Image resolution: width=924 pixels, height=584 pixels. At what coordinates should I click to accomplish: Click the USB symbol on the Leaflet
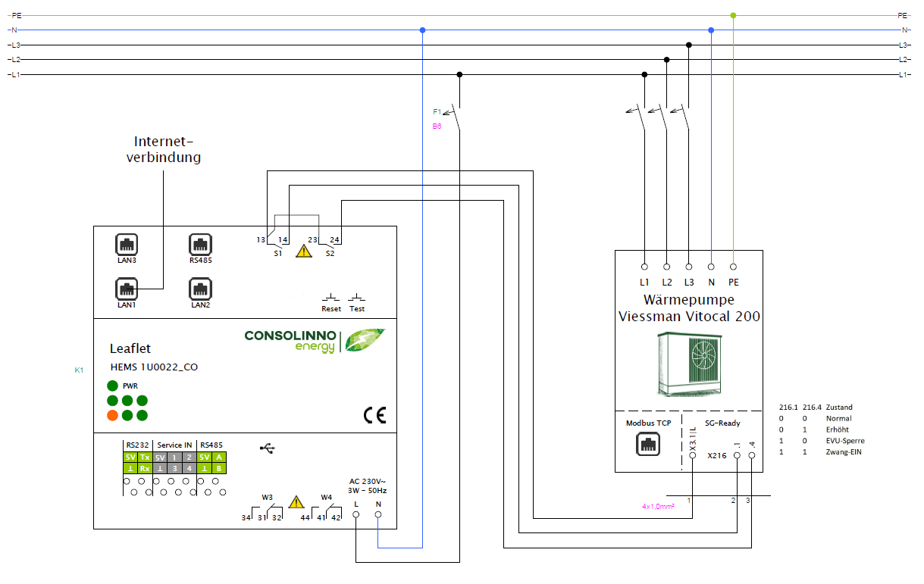point(268,448)
